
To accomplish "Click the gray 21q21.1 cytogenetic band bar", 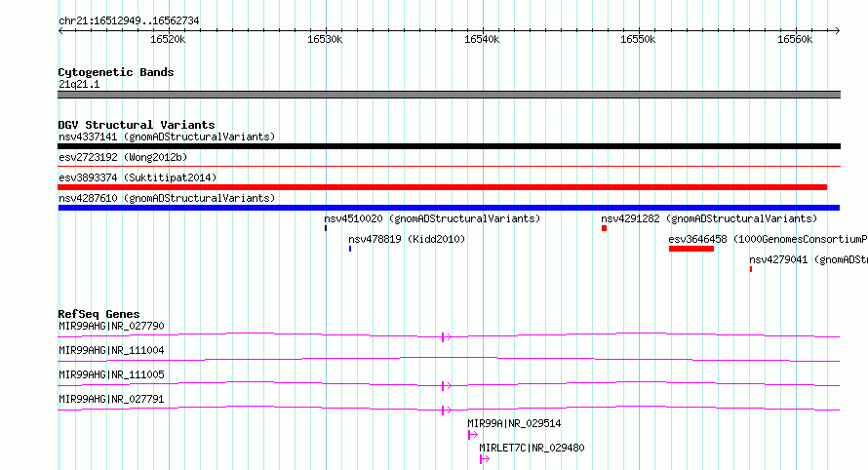I will click(x=449, y=95).
